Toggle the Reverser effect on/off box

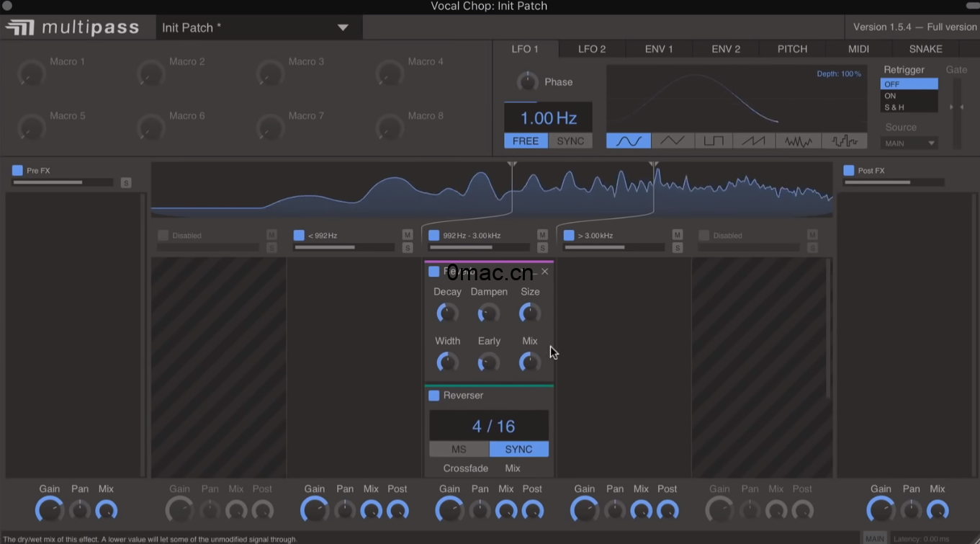point(434,396)
